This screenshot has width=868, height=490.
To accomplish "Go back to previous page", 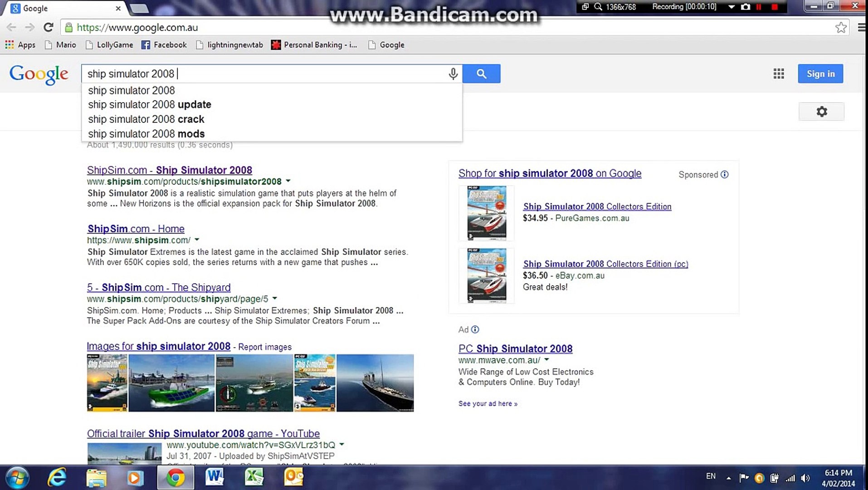I will 11,27.
